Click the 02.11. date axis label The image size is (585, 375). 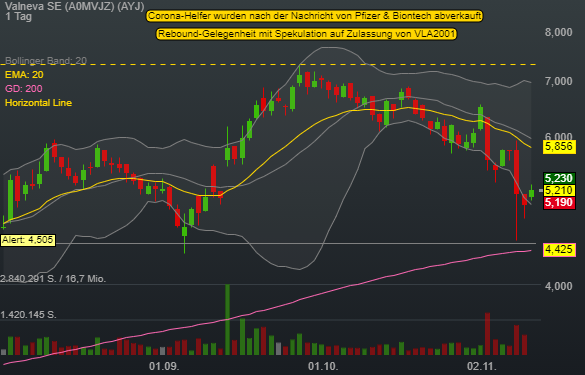[482, 366]
